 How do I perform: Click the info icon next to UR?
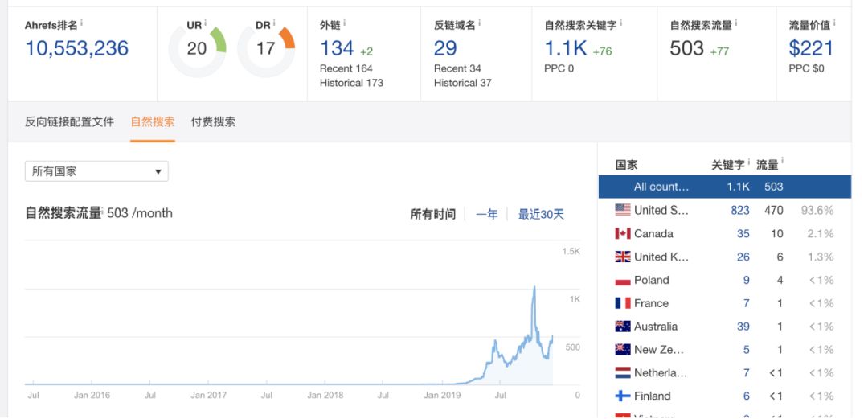[205, 23]
